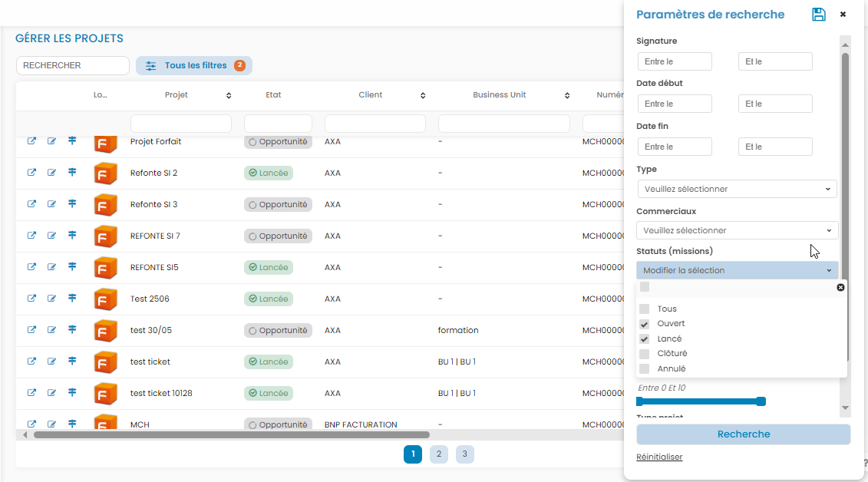Open Refonte SI 2 project external link icon

(32, 173)
